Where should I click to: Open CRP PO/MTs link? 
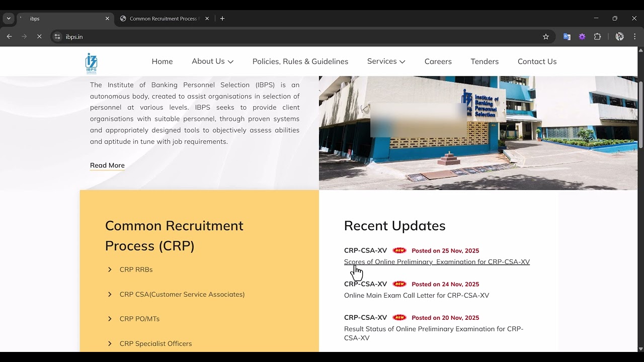tap(139, 319)
